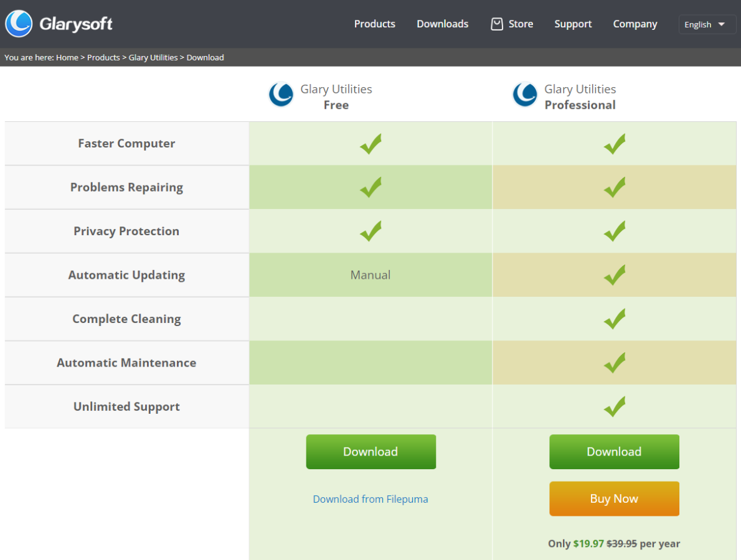Open the Support menu
Screen dimensions: 741x560
coord(573,24)
